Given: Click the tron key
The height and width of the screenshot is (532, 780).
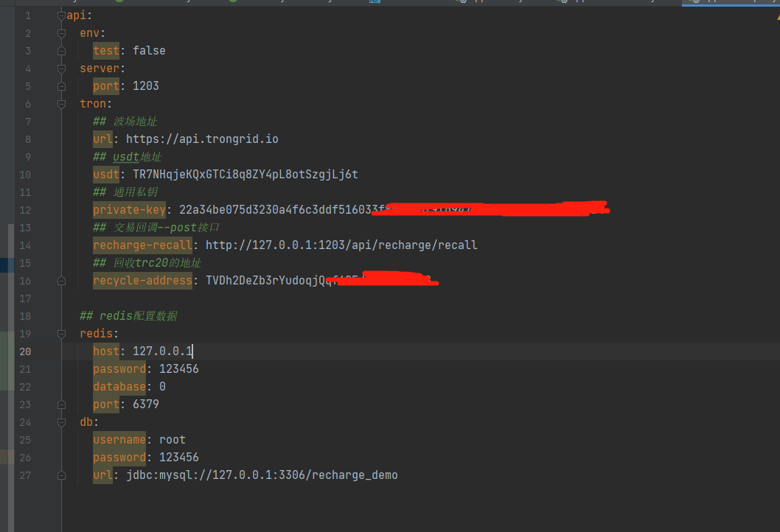Looking at the screenshot, I should click(x=93, y=104).
